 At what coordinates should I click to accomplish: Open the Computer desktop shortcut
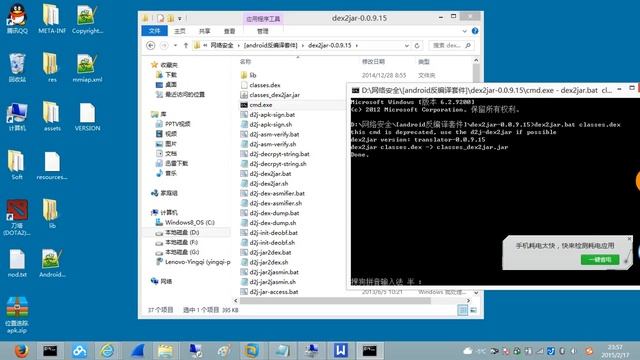[x=17, y=117]
